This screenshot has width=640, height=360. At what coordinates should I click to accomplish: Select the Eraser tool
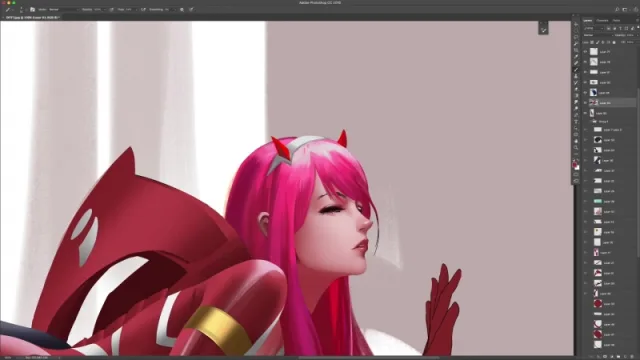click(x=576, y=89)
